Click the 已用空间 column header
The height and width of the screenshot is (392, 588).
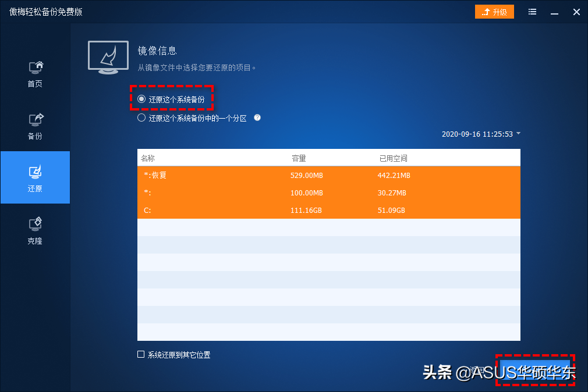pos(390,158)
